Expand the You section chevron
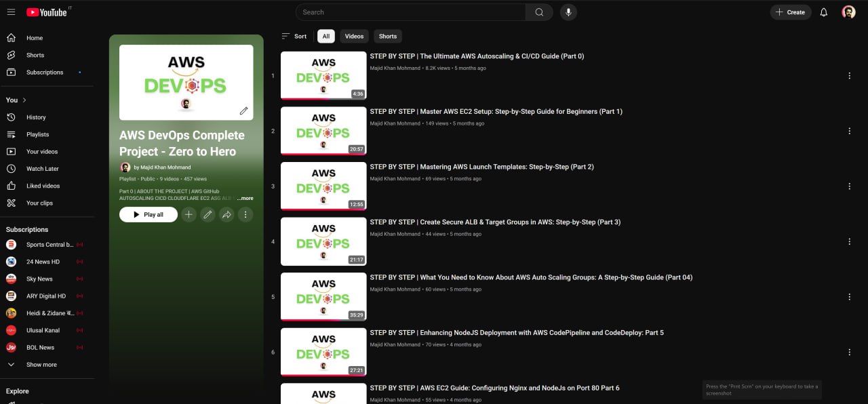The image size is (868, 404). (x=24, y=100)
